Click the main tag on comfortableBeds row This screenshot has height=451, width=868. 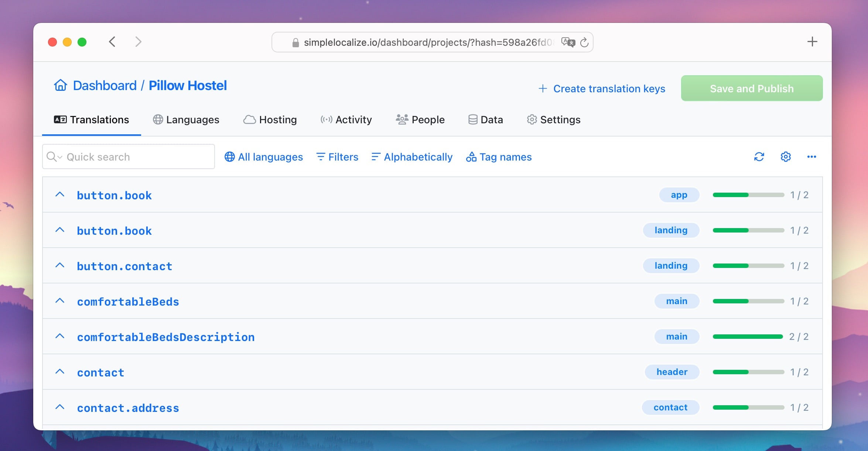[x=677, y=301]
